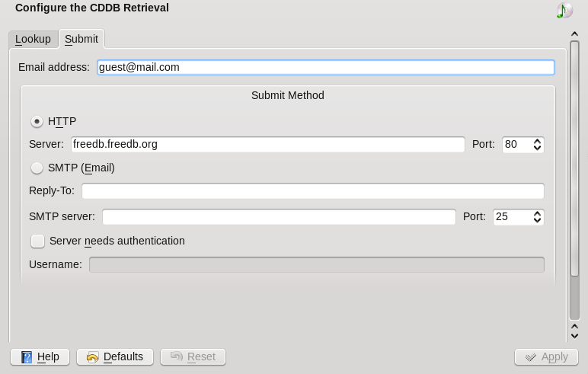
Task: Switch to the Lookup tab
Action: pyautogui.click(x=33, y=39)
